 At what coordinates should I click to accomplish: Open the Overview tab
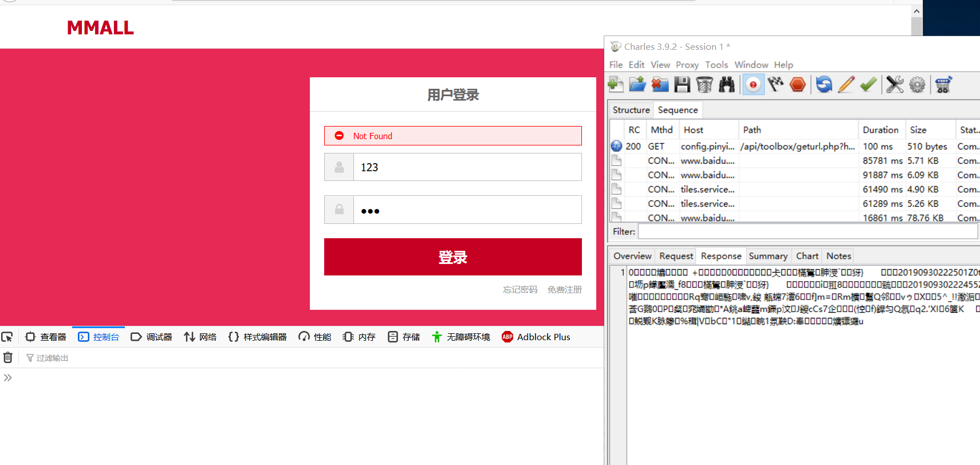632,256
